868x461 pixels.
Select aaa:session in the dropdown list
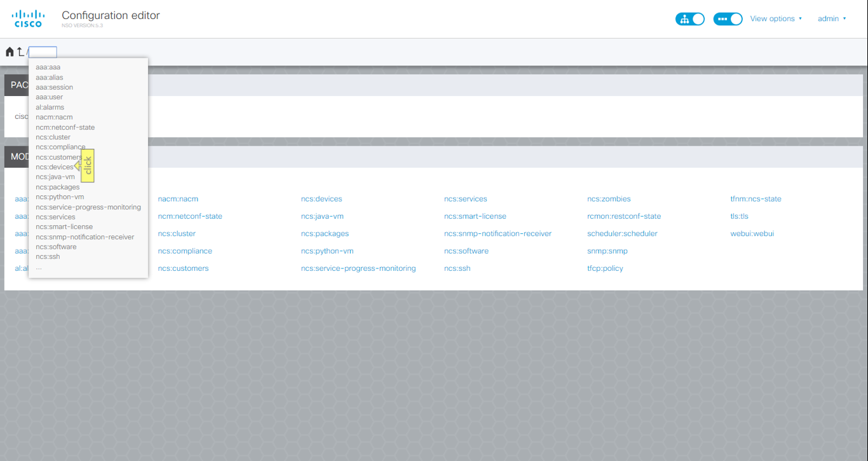[55, 87]
